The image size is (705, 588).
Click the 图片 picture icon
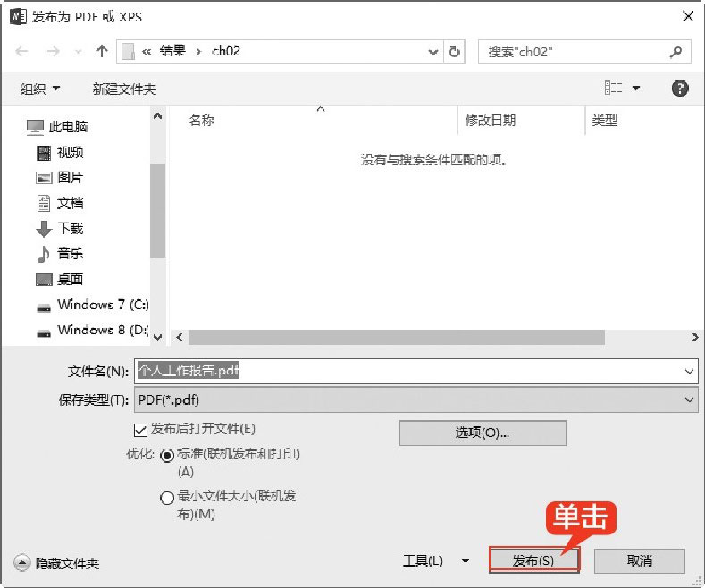(44, 178)
